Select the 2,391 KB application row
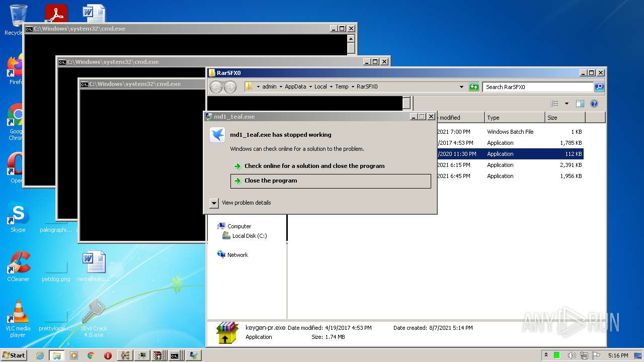 coord(510,165)
